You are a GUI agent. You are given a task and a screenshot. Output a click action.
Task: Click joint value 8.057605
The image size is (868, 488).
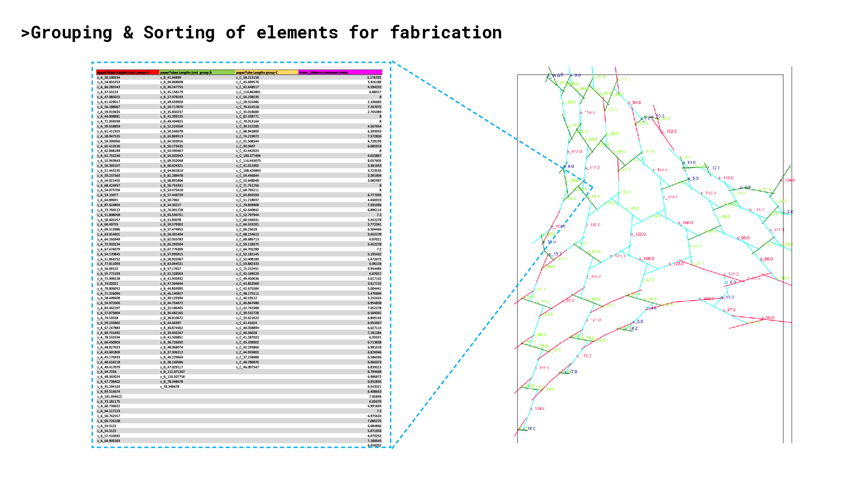[374, 161]
